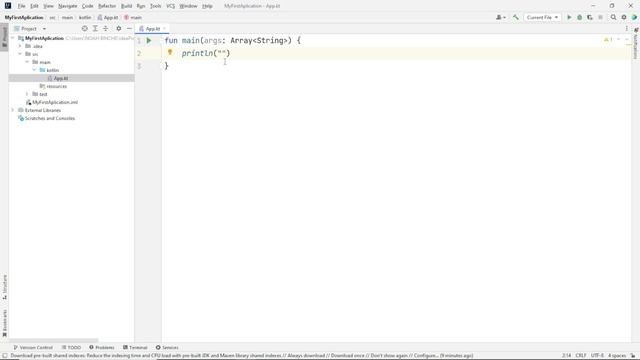Collapse the main folder in tree
The width and height of the screenshot is (640, 360).
click(x=27, y=62)
